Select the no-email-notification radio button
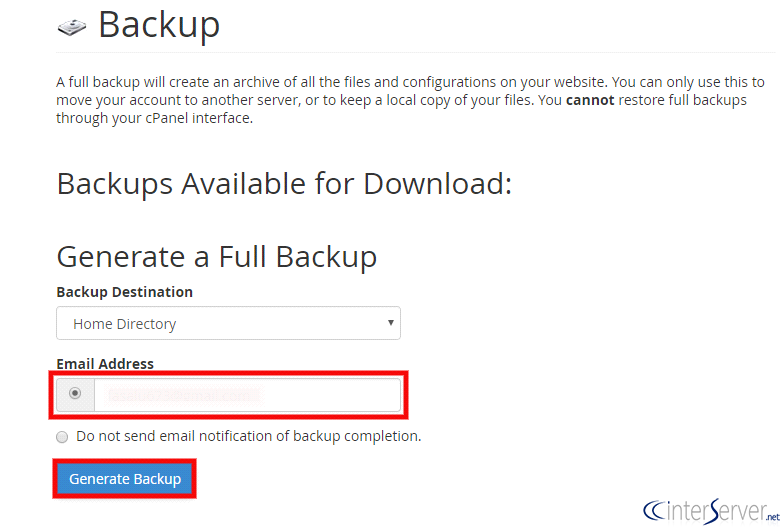Image resolution: width=780 pixels, height=527 pixels. (x=63, y=437)
